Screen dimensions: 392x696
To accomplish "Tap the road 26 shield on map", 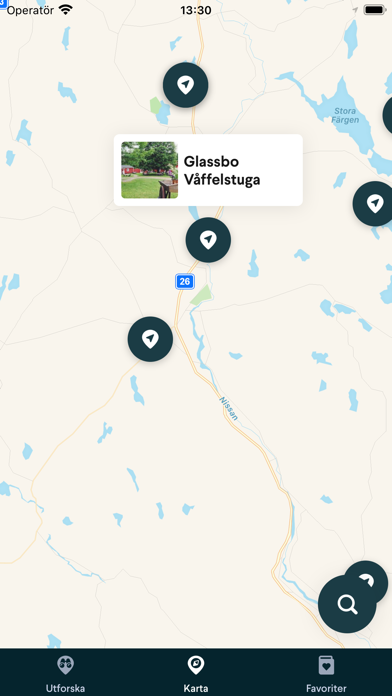I will pyautogui.click(x=185, y=281).
